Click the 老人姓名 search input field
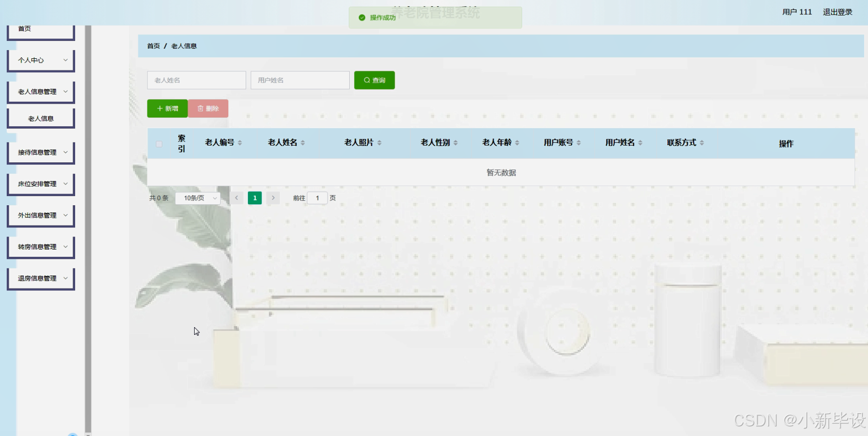 [x=196, y=80]
